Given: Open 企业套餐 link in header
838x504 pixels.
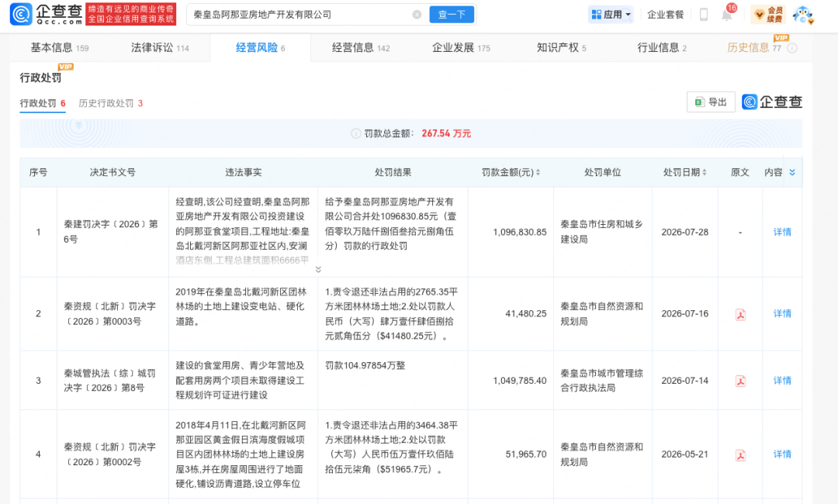Looking at the screenshot, I should coord(666,15).
